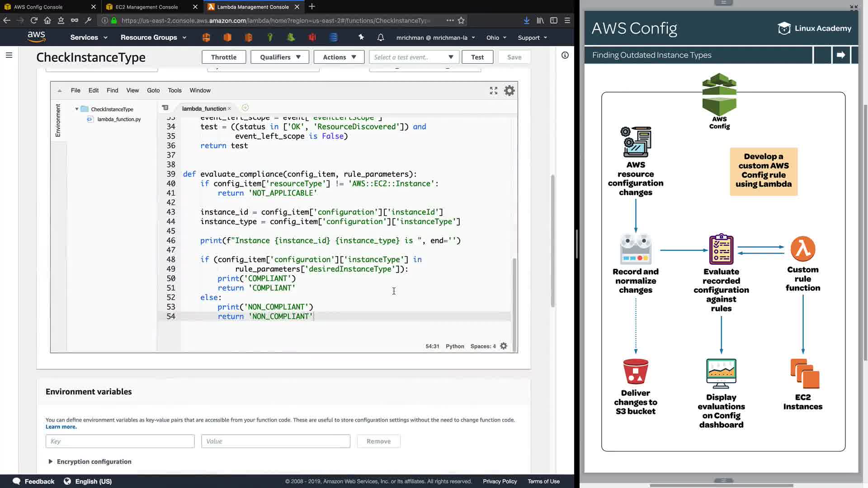This screenshot has height=488, width=868.
Task: Open the left hamburger navigation menu
Action: click(x=9, y=55)
